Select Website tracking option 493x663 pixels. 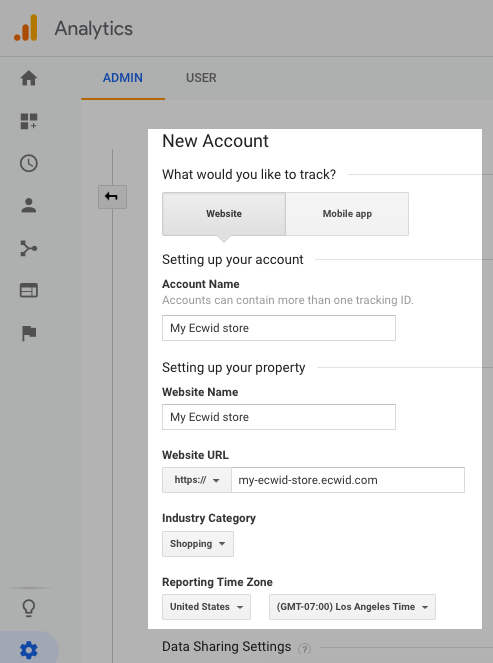tap(224, 214)
